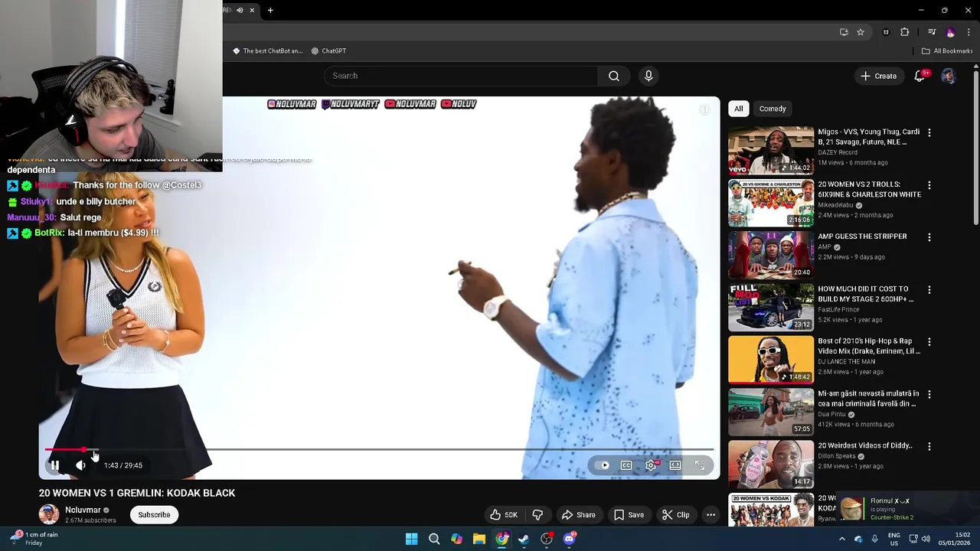Open Chrome media controls icon

pyautogui.click(x=932, y=32)
